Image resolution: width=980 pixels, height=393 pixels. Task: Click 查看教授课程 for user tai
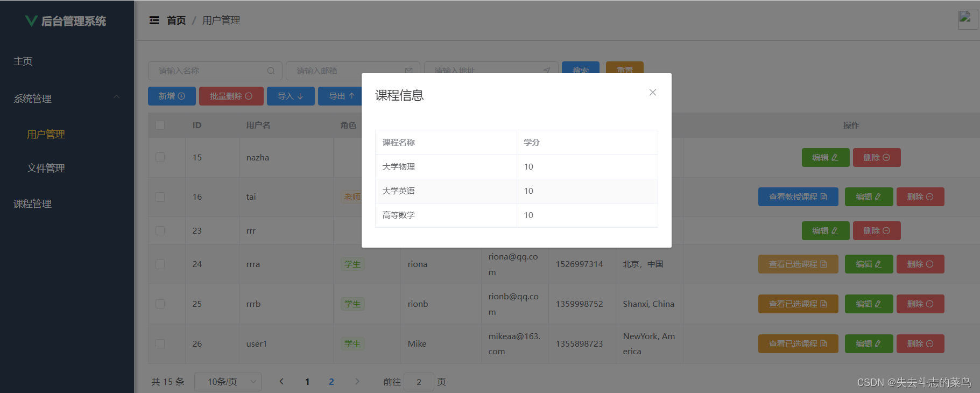[x=798, y=197]
